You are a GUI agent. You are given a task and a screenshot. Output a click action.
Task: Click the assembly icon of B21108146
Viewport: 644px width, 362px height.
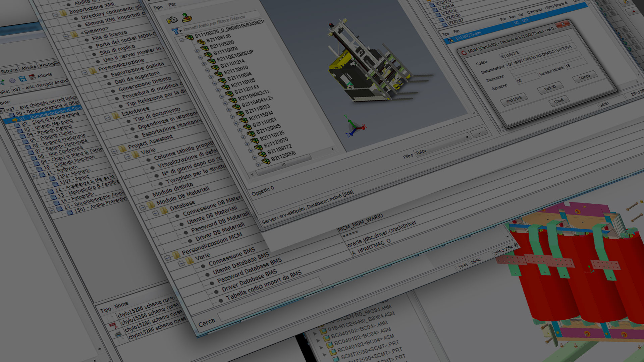click(x=201, y=42)
